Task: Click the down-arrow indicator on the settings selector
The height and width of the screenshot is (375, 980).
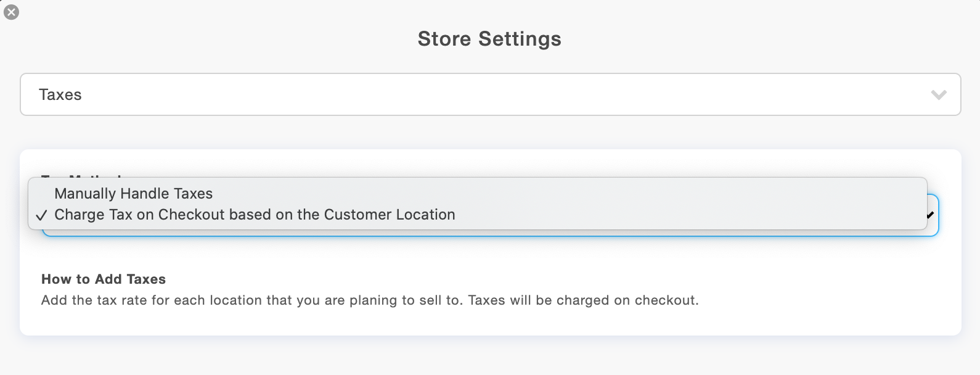Action: pyautogui.click(x=938, y=94)
